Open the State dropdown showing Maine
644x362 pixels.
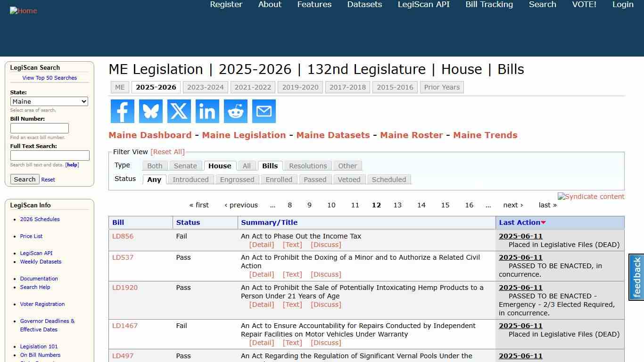[x=49, y=101]
